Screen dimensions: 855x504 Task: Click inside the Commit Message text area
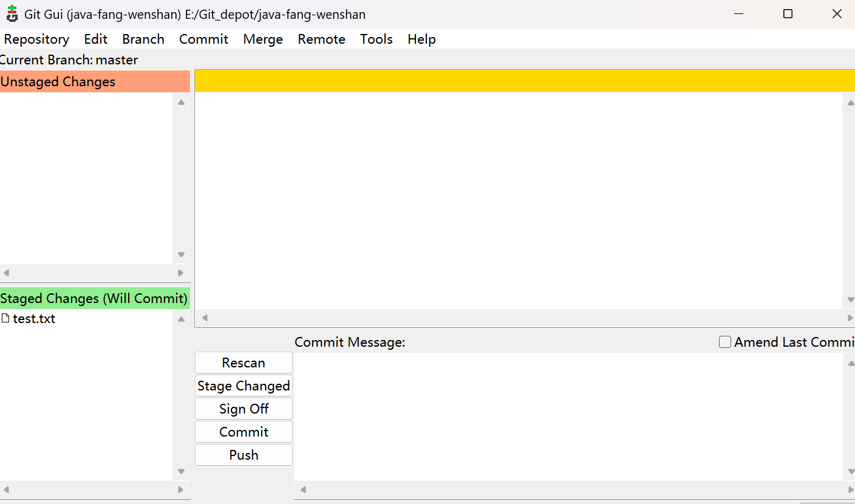click(x=568, y=417)
